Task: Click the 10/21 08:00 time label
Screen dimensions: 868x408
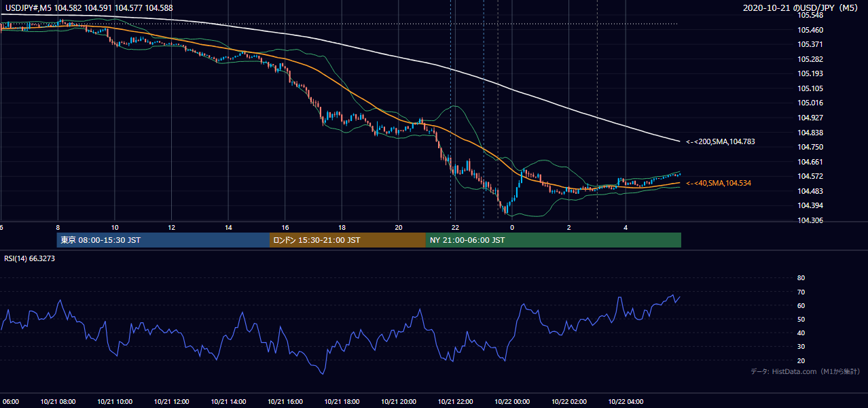Action: (58, 401)
